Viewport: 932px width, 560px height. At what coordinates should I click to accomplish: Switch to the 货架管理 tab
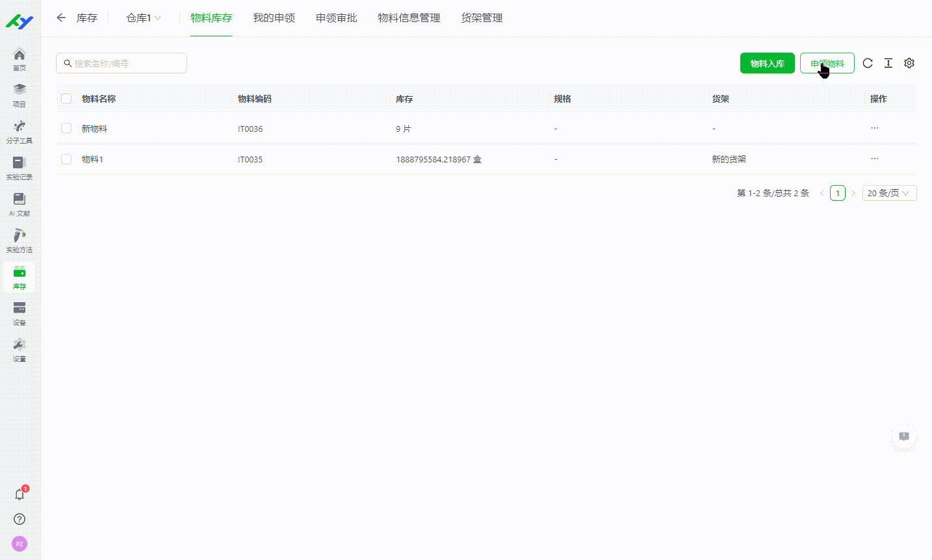(481, 18)
